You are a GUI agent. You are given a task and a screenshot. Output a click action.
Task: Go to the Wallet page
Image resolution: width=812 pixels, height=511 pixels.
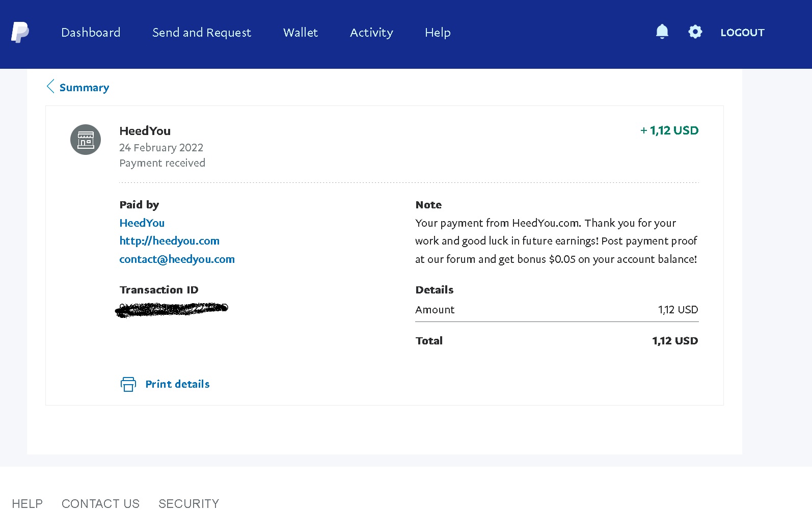coord(301,33)
